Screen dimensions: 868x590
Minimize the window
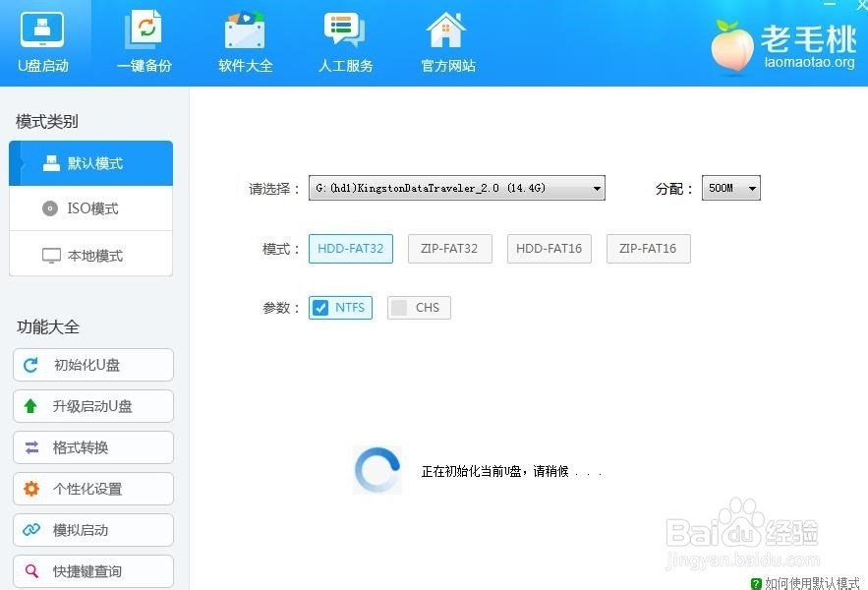(x=830, y=4)
